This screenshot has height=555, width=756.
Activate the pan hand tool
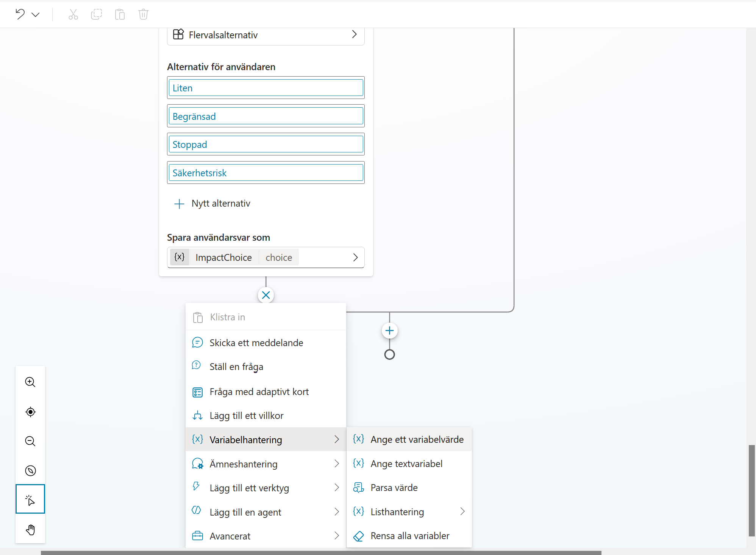(x=30, y=530)
